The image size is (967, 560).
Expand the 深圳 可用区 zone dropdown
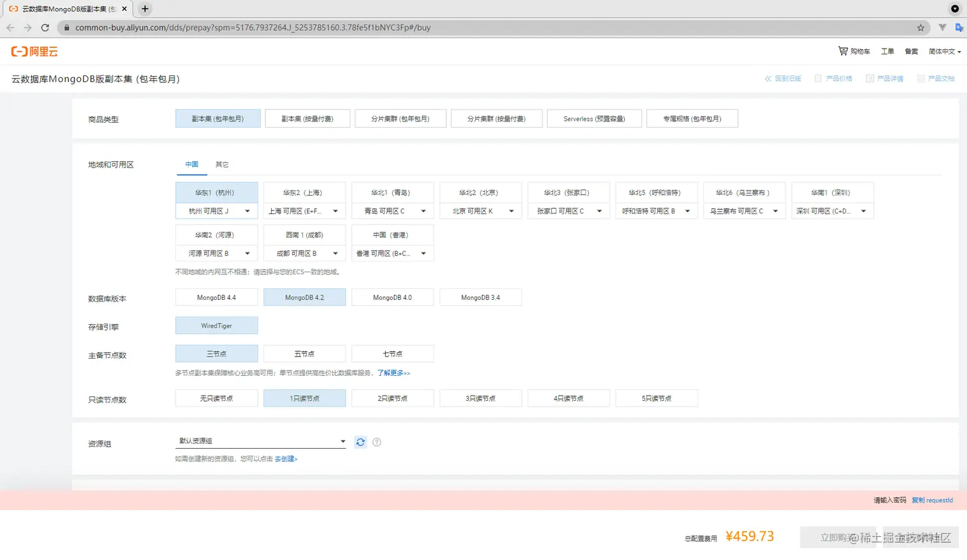(x=832, y=211)
